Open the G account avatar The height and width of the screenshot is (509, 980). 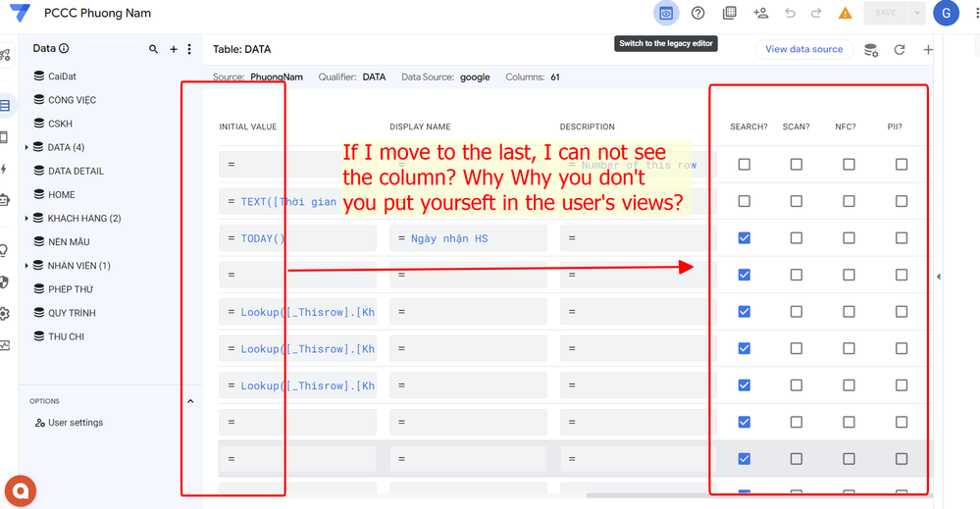947,13
